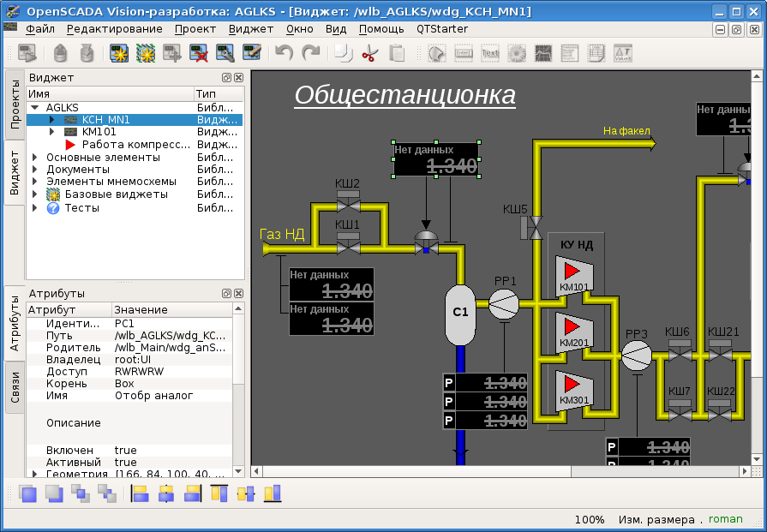This screenshot has height=532, width=767.
Task: Expand the Геометрия attribute row
Action: pyautogui.click(x=34, y=474)
